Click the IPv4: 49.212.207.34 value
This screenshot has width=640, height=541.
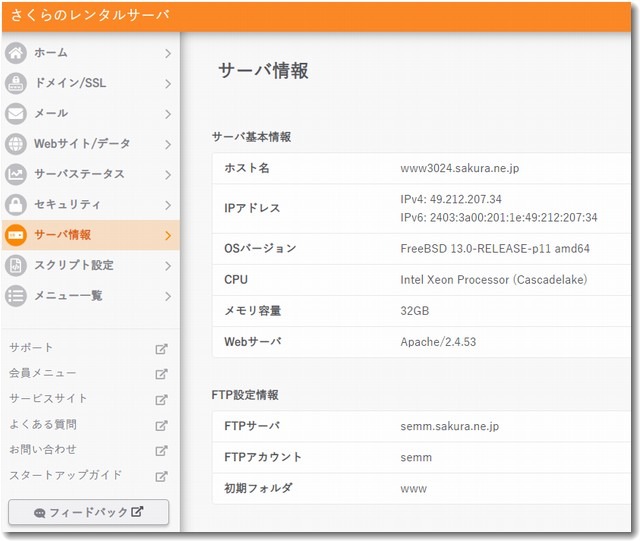coord(451,199)
